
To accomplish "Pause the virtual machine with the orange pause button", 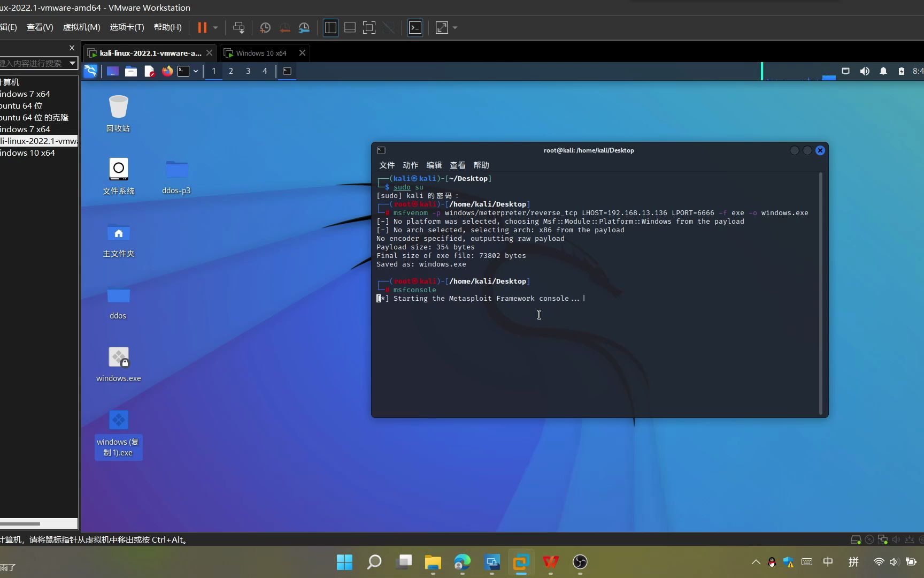I will pos(202,28).
